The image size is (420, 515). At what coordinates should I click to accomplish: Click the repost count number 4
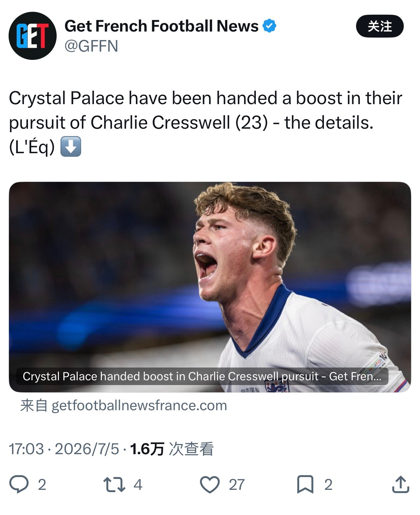(x=138, y=485)
